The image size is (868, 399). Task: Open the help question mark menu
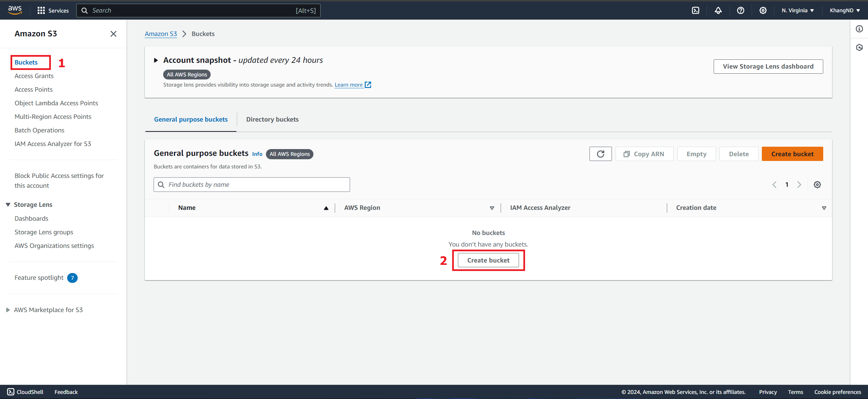click(740, 11)
